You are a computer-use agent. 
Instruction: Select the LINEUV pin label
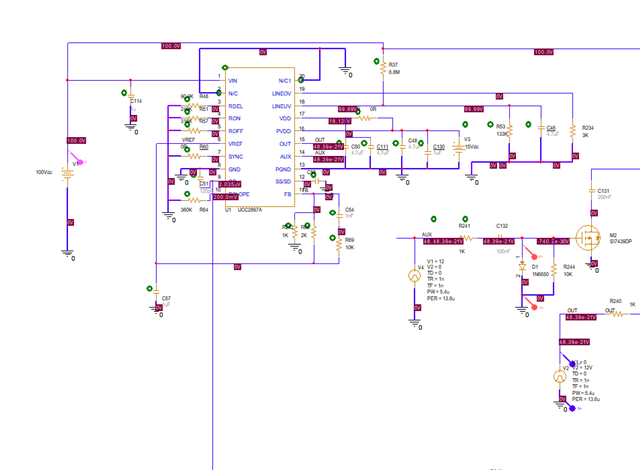282,106
